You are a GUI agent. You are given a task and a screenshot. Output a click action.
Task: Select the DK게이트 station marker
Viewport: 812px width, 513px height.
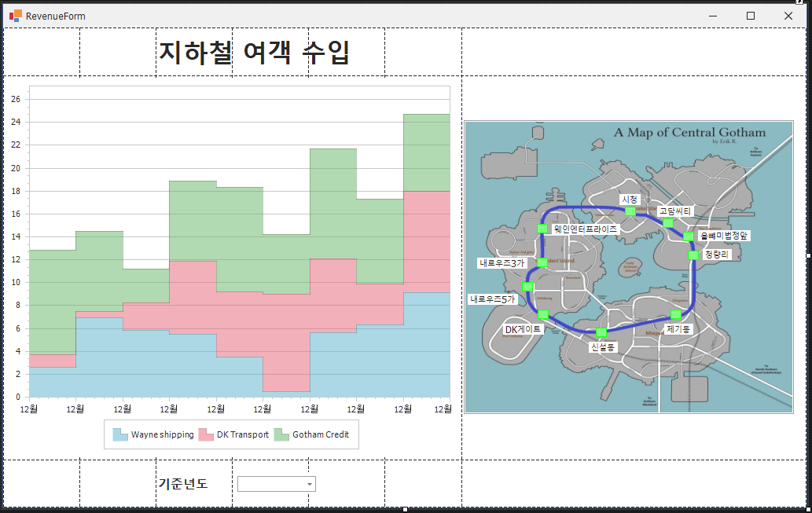tap(542, 314)
